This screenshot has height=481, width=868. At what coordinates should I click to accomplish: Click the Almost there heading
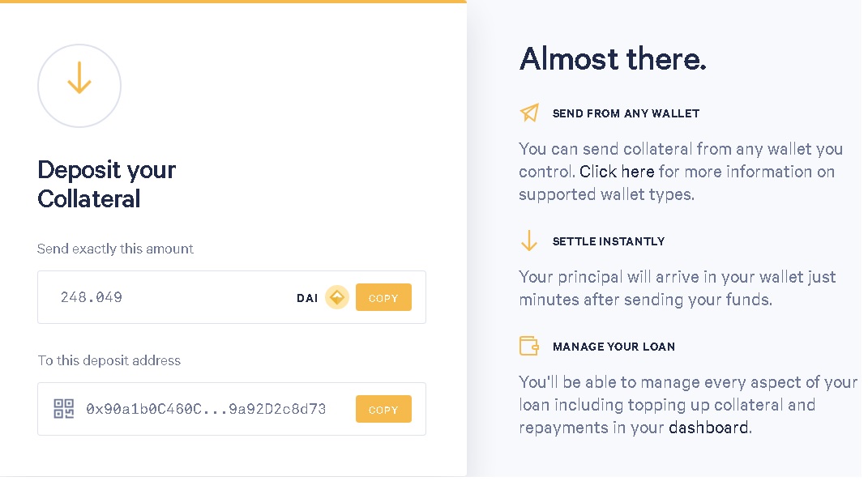click(613, 59)
